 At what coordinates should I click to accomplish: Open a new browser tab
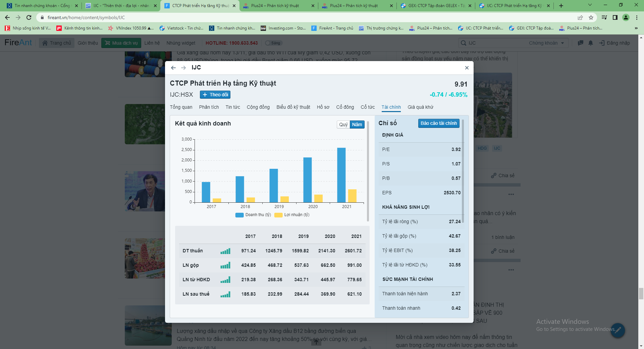click(x=561, y=6)
